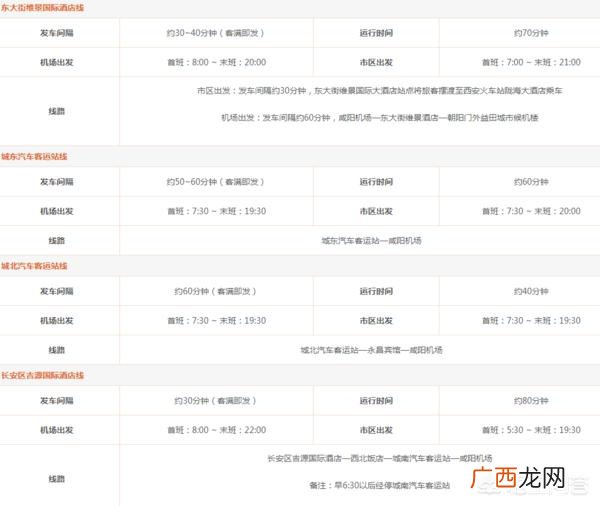Click the route '城东汽车客运站—咸阳机场'

click(371, 240)
